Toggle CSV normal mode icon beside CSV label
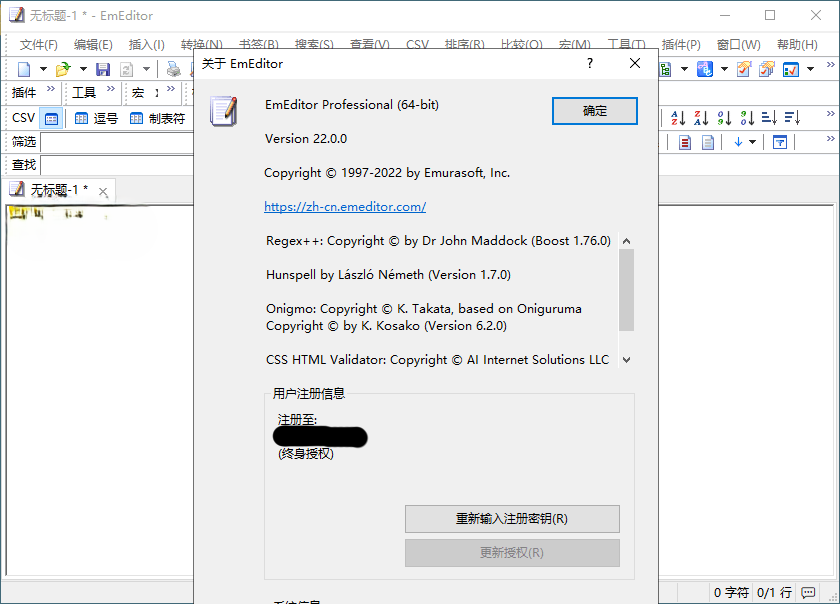The width and height of the screenshot is (840, 604). (x=51, y=118)
